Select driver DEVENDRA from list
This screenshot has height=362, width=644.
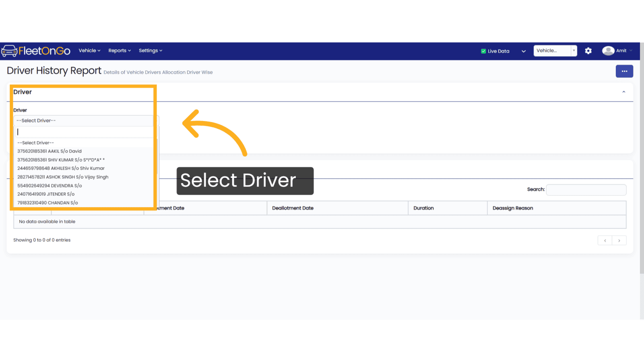click(85, 185)
